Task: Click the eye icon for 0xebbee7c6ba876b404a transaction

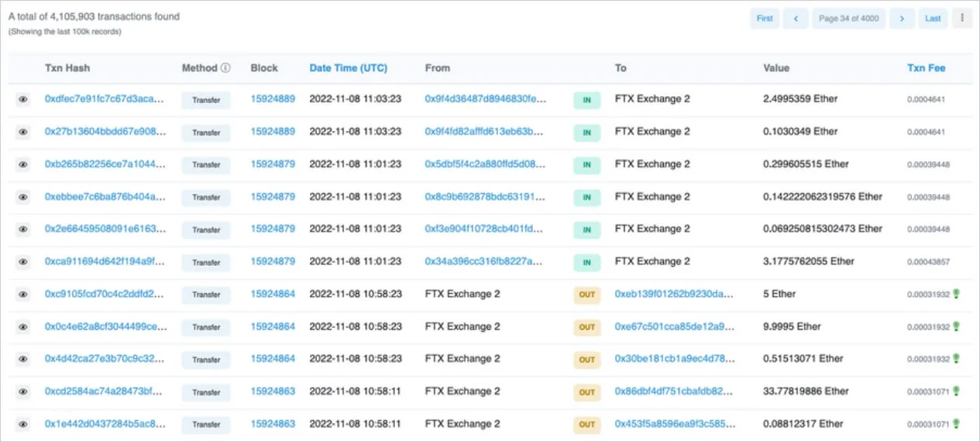Action: (x=23, y=197)
